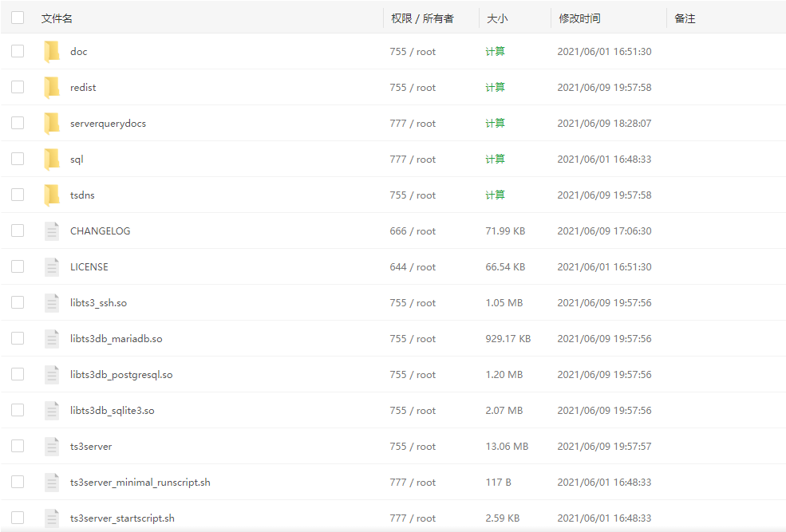
Task: Calculate size of the doc folder
Action: coord(495,52)
